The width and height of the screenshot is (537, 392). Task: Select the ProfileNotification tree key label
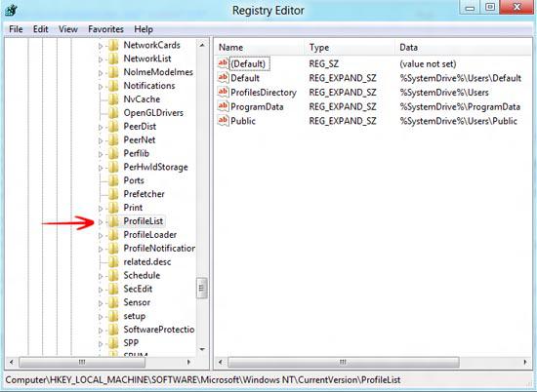click(x=159, y=249)
